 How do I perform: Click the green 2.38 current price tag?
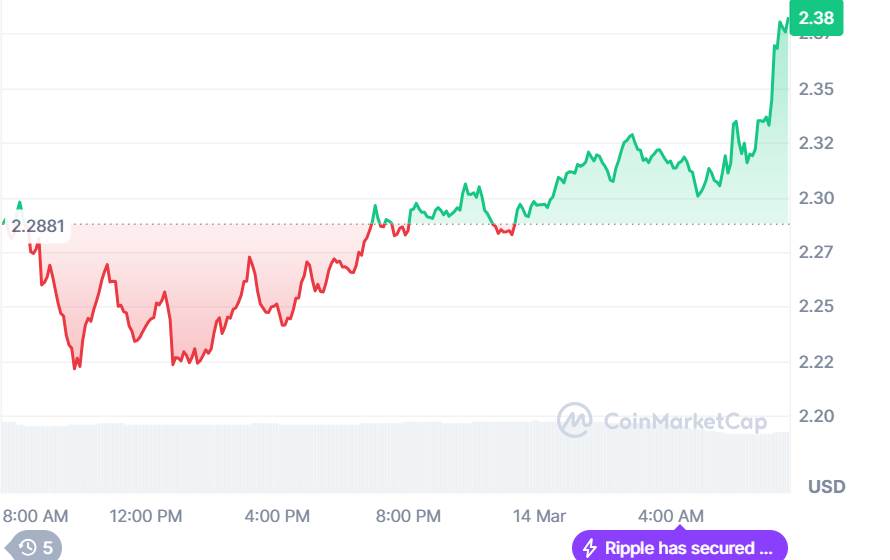click(x=816, y=18)
